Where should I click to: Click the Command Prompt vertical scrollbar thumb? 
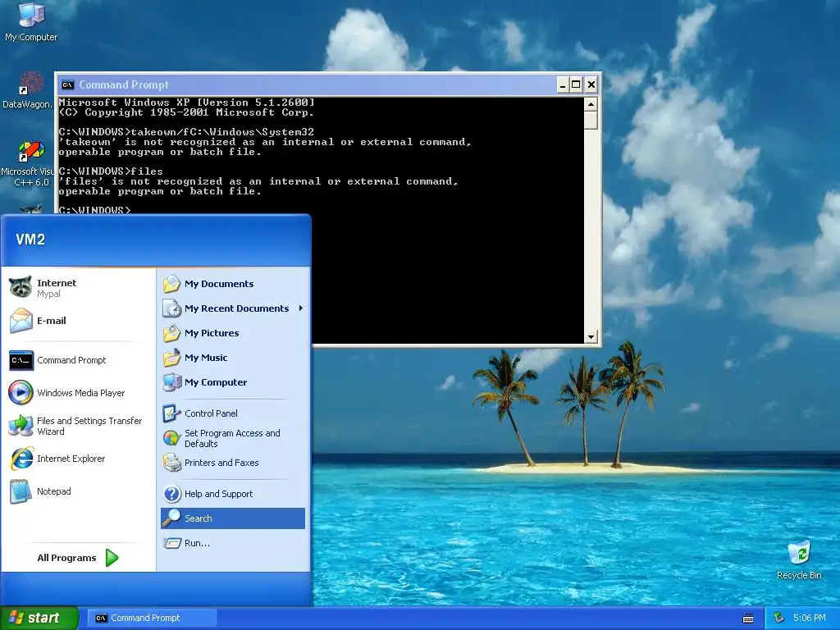(x=591, y=120)
